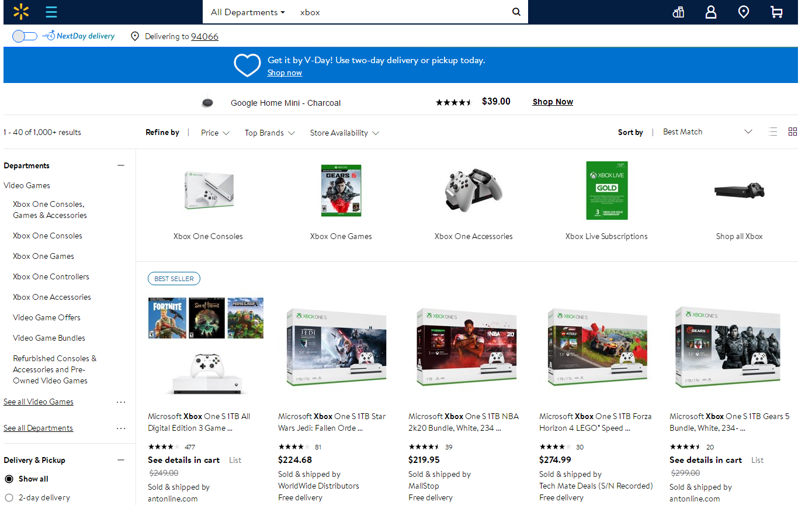This screenshot has width=812, height=505.
Task: Open Star Wars Jedi bundle product image
Action: pos(336,347)
